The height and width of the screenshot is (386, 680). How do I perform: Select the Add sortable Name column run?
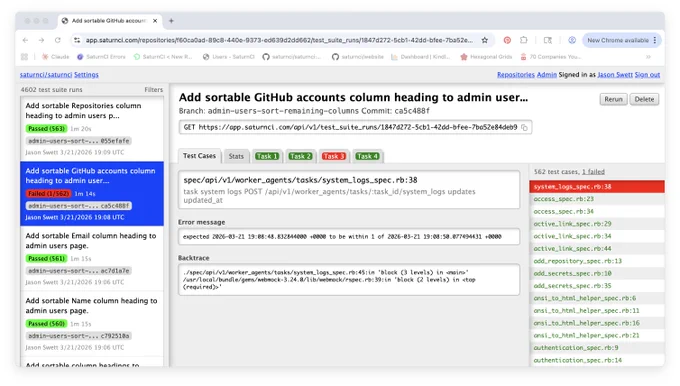tap(92, 324)
